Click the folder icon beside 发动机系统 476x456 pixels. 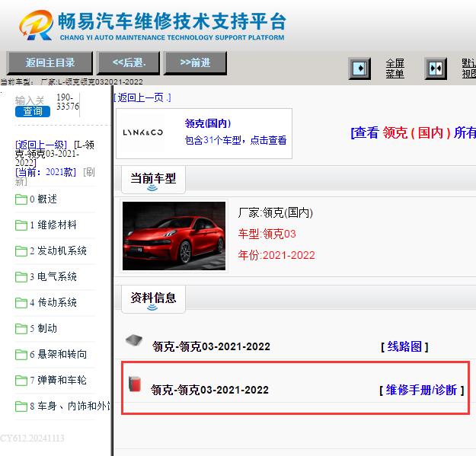pos(21,251)
